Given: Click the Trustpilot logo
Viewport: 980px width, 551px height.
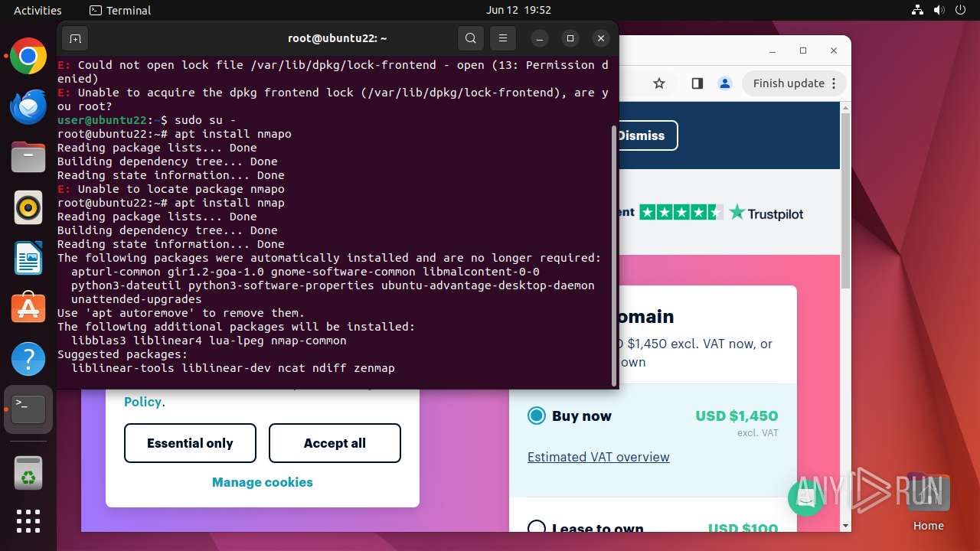Looking at the screenshot, I should coord(766,213).
